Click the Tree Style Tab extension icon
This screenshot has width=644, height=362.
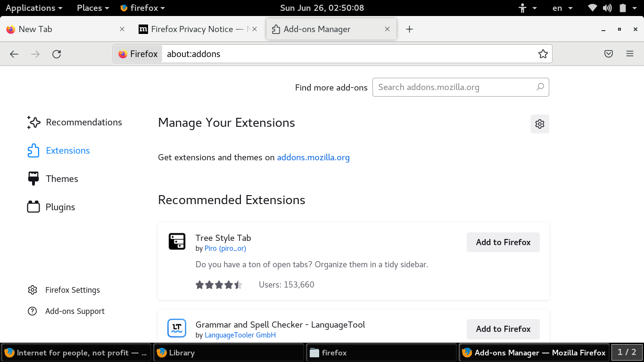[x=177, y=241]
